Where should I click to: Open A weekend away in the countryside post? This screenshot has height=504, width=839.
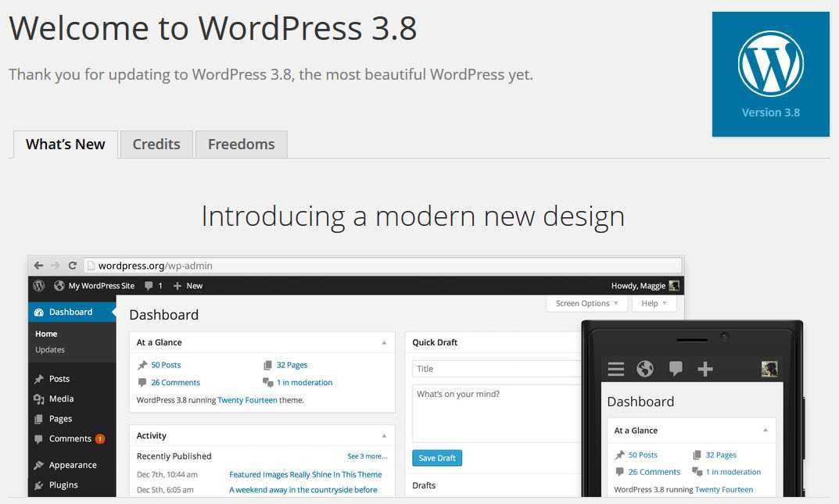[x=303, y=490]
